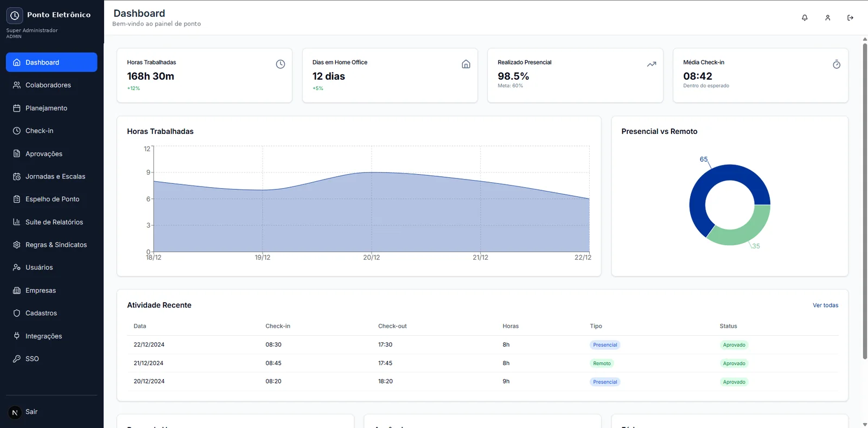Click the Dashboard home icon in sidebar

[x=17, y=62]
